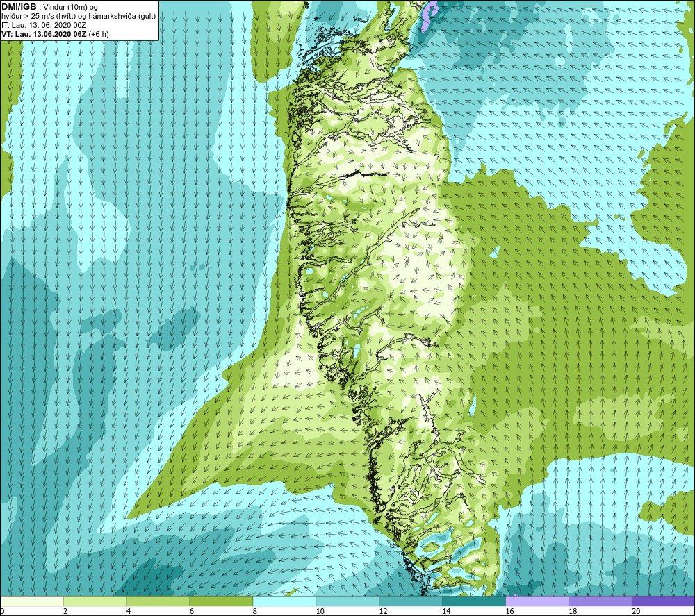The image size is (695, 616).
Task: Click the legend scale label '12'
Action: point(383,611)
